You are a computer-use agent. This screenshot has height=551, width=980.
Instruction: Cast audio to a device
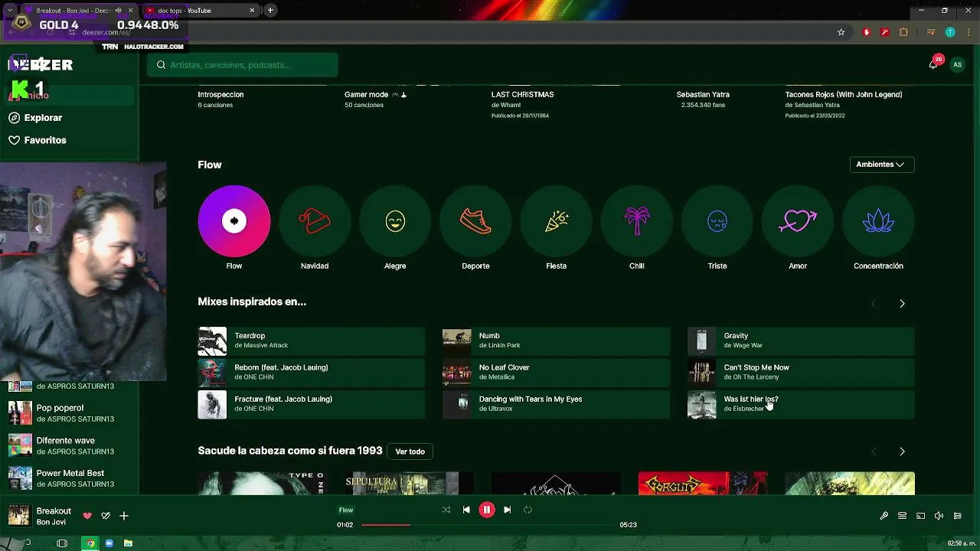(x=920, y=516)
